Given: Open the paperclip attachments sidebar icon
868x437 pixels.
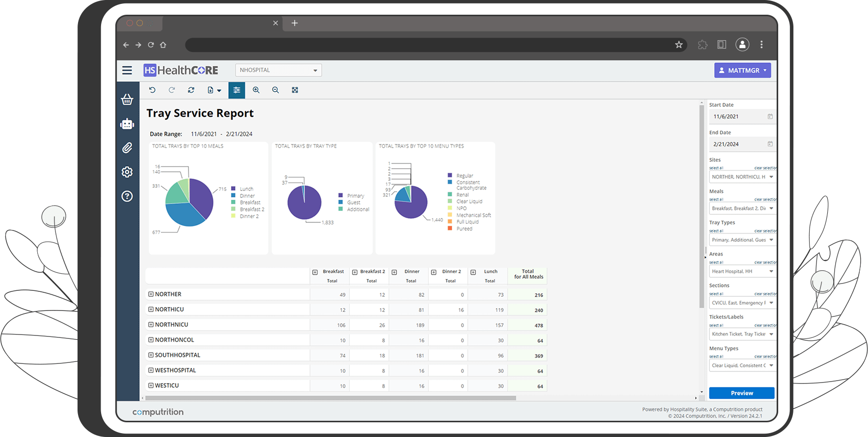Looking at the screenshot, I should pos(127,148).
